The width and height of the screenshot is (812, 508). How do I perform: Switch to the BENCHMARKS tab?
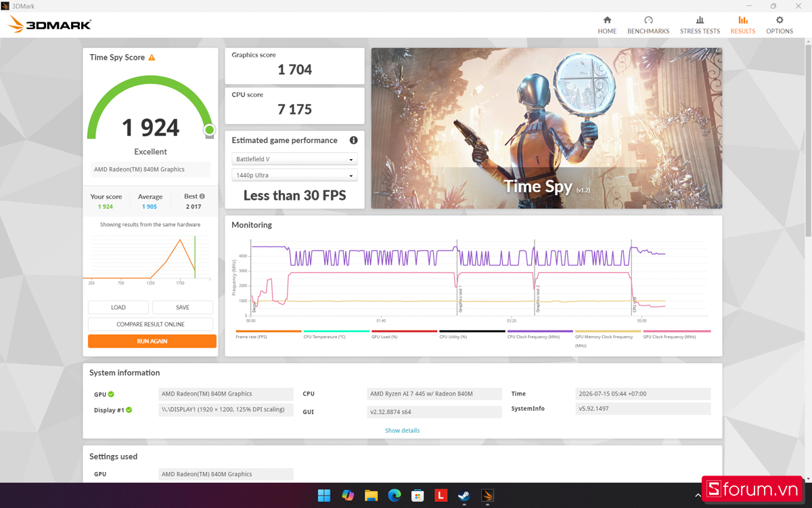pos(648,25)
